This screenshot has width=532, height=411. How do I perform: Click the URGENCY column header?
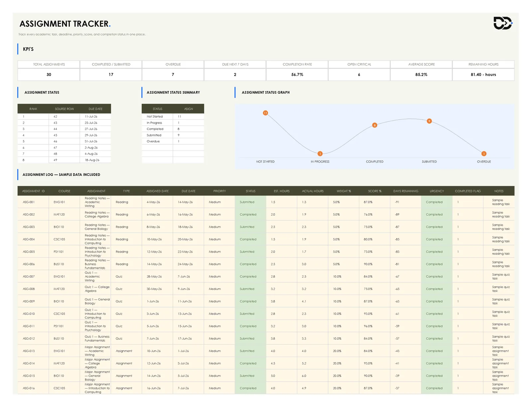(x=437, y=191)
